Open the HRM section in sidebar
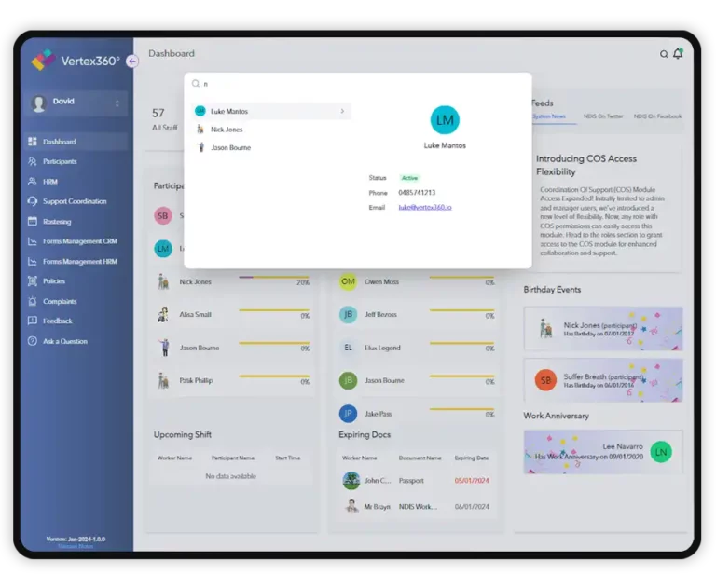The height and width of the screenshot is (588, 716). 49,182
